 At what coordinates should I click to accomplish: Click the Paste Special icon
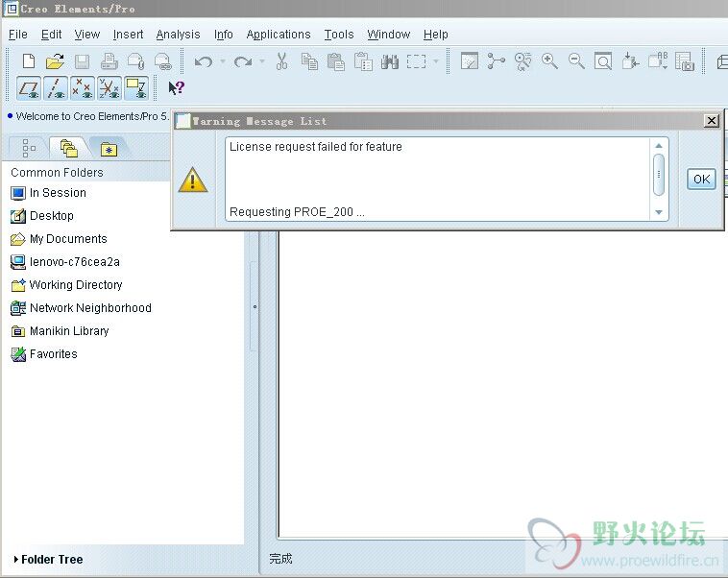tap(363, 61)
